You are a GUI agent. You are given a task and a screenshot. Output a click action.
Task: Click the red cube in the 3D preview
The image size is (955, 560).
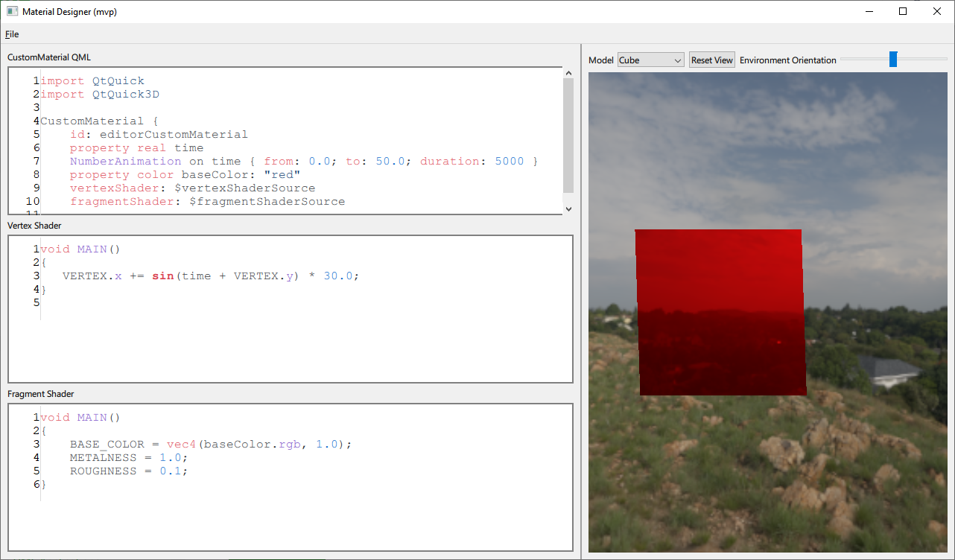(720, 313)
